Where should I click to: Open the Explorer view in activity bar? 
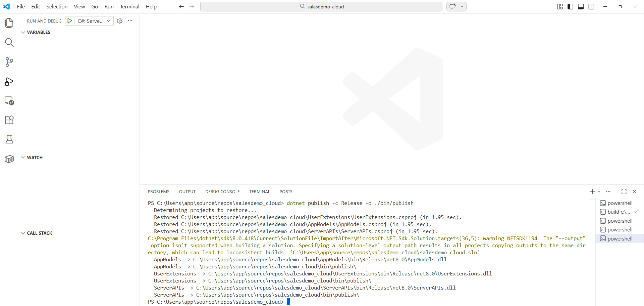9,23
